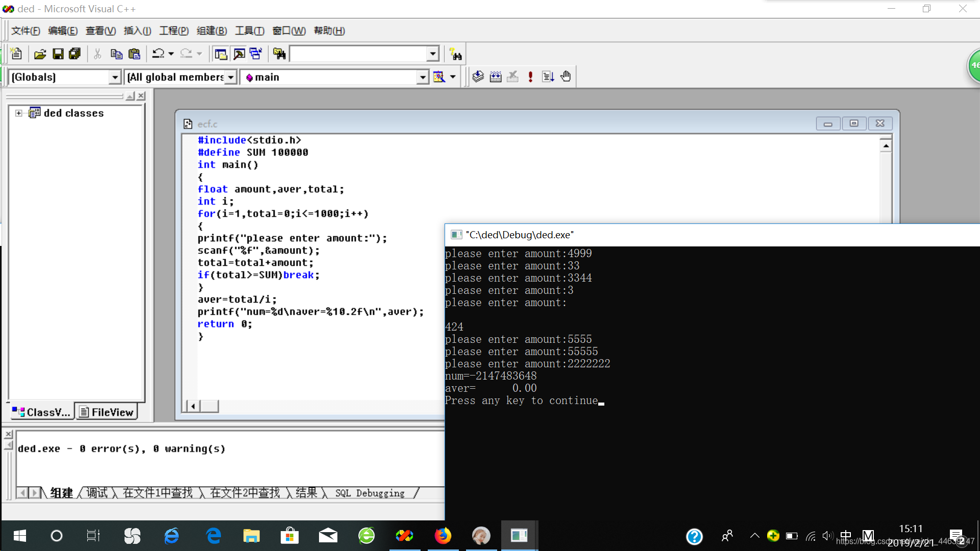Open the 文件(F) menu
The width and height of the screenshot is (980, 551).
pos(26,31)
